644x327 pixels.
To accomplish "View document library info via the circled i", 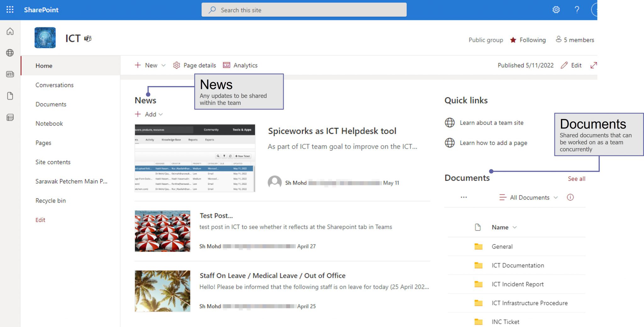I will [570, 197].
